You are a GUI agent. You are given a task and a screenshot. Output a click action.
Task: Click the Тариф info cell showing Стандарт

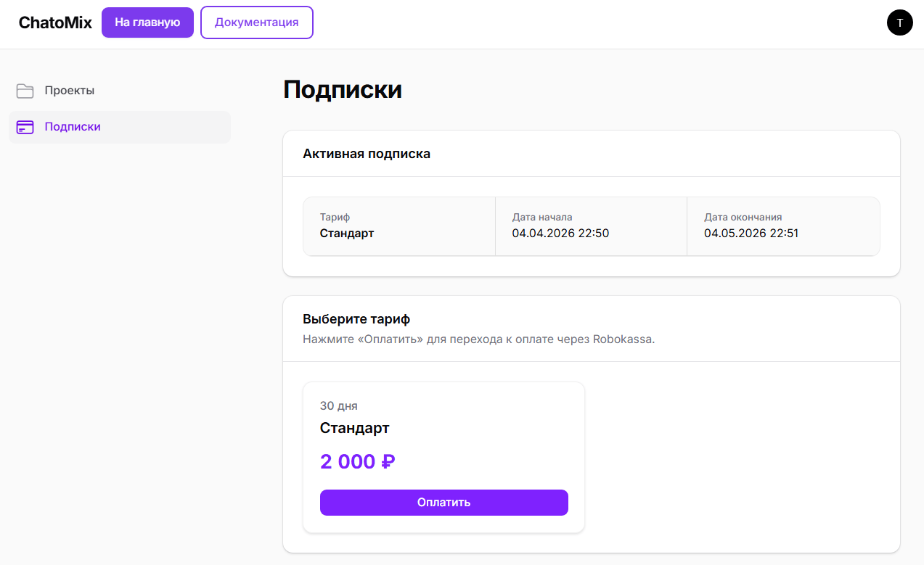tap(398, 226)
